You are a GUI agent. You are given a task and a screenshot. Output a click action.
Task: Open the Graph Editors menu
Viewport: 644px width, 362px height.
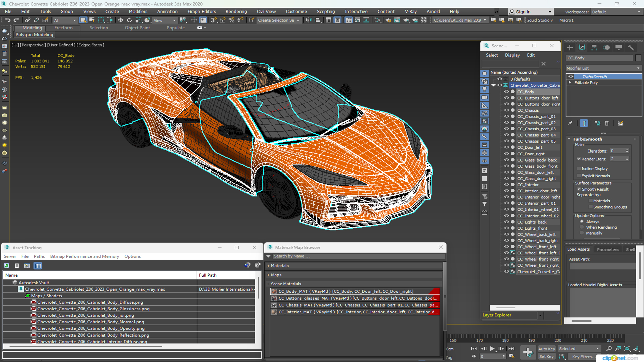point(202,12)
